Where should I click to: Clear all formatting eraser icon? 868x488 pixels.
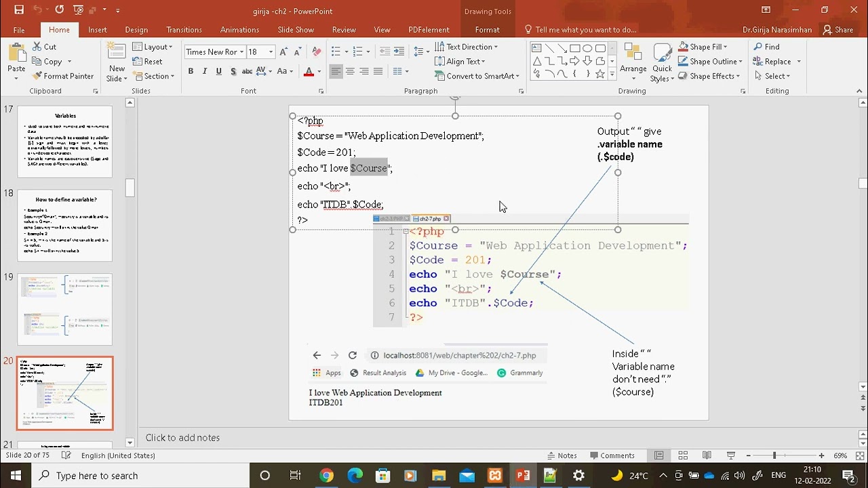point(316,52)
